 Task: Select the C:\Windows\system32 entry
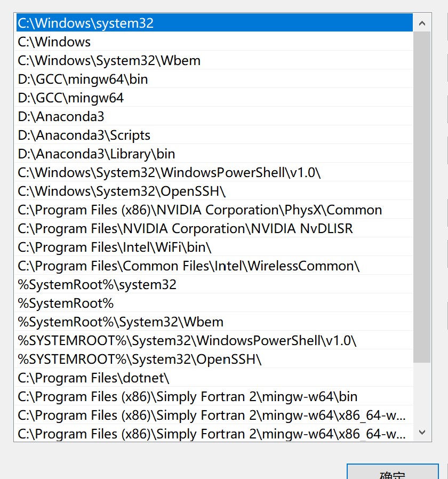point(214,23)
